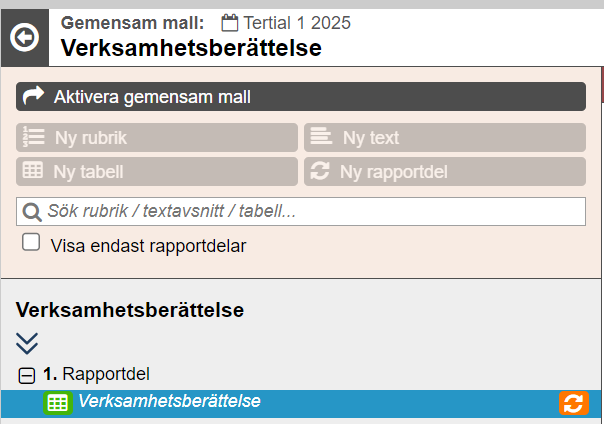Image resolution: width=604 pixels, height=424 pixels.
Task: Click the back arrow icon
Action: (x=24, y=38)
